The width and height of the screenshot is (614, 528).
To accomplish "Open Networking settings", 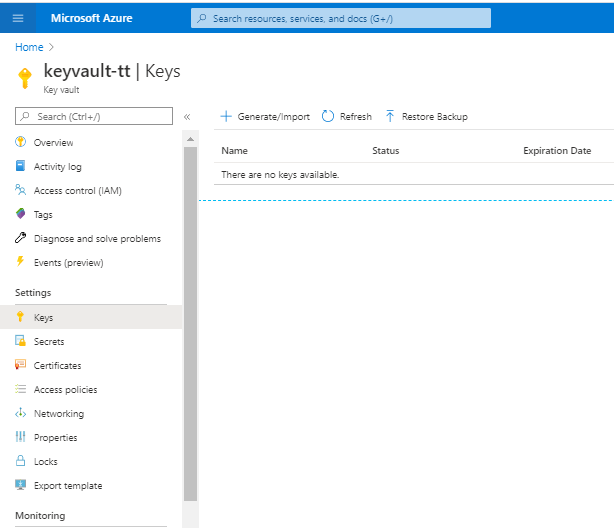I will click(58, 414).
